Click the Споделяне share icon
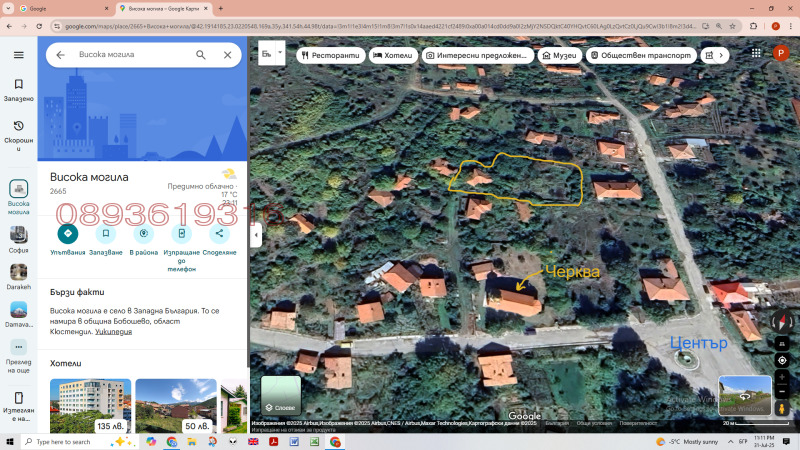 coord(219,234)
